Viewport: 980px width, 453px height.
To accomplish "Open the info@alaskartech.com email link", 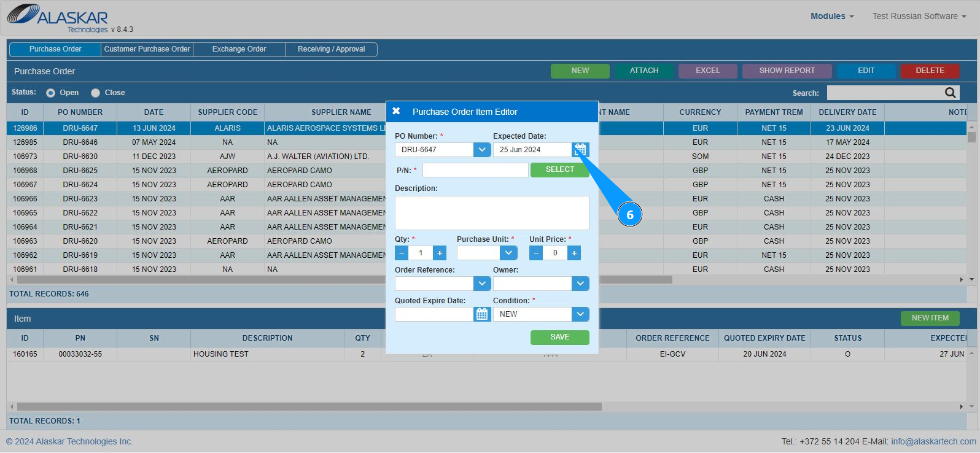I will pos(933,441).
